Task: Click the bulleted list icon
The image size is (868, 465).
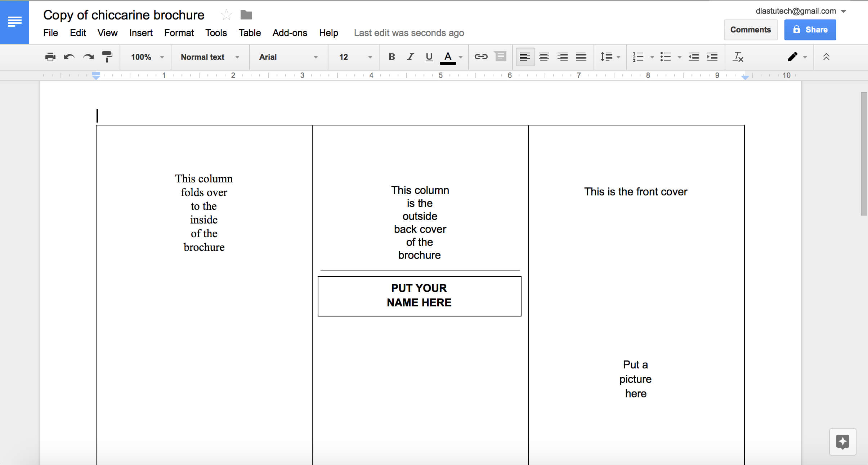Action: click(x=666, y=57)
